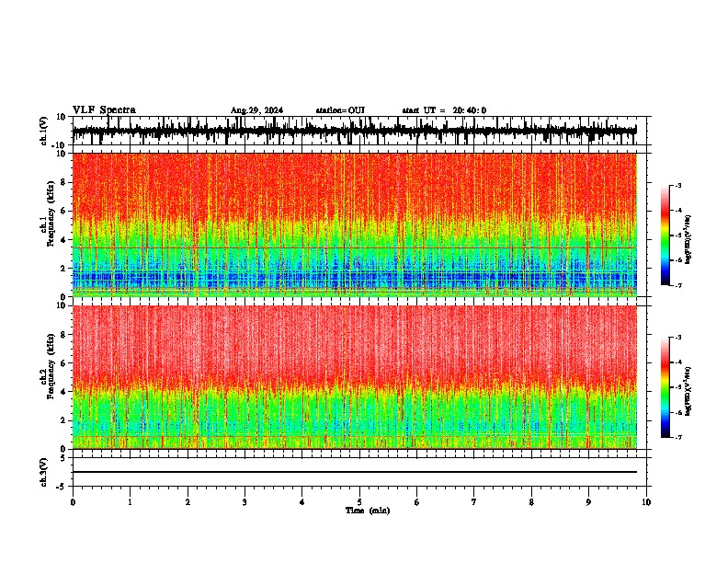Image resolution: width=728 pixels, height=563 pixels.
Task: Click inside the ch.2 spectrogram panel
Action: point(355,377)
